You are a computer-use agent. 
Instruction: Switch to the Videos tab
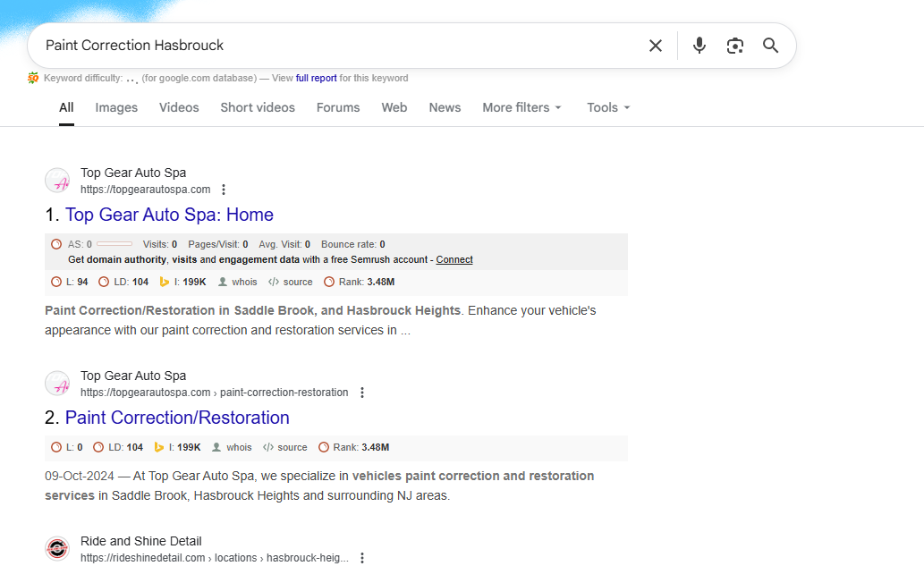click(x=179, y=107)
